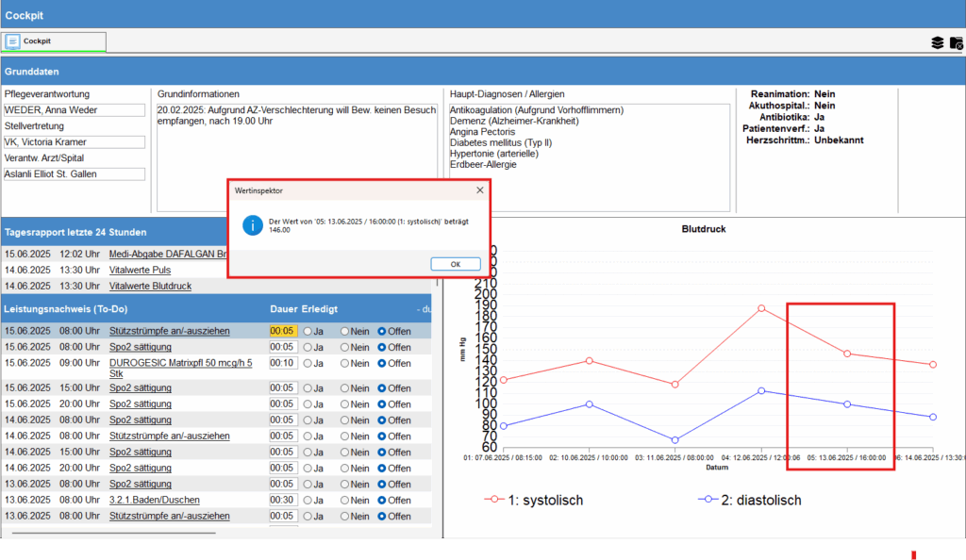Select diastolic data point for 11.06.2025
Viewport: 966px width, 560px height.
675,440
